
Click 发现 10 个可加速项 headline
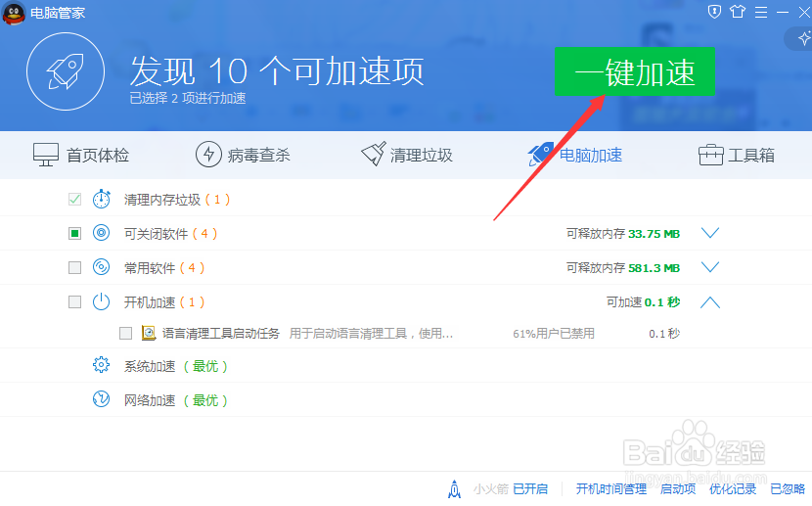277,70
